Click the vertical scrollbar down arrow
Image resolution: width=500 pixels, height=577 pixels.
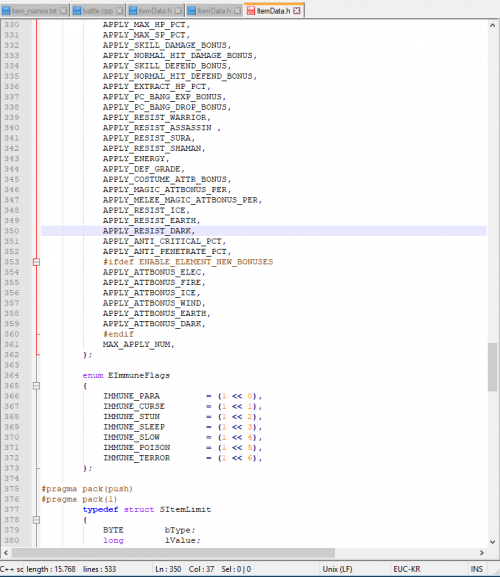pos(492,542)
